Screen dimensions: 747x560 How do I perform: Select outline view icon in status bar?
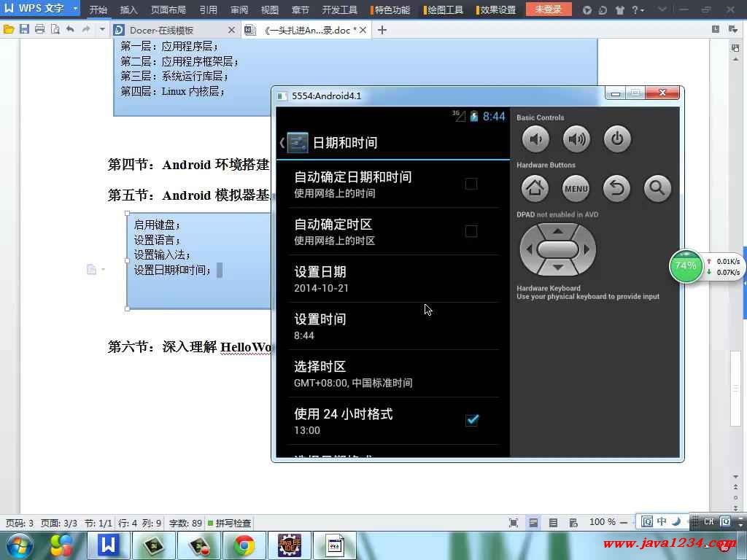tap(553, 523)
